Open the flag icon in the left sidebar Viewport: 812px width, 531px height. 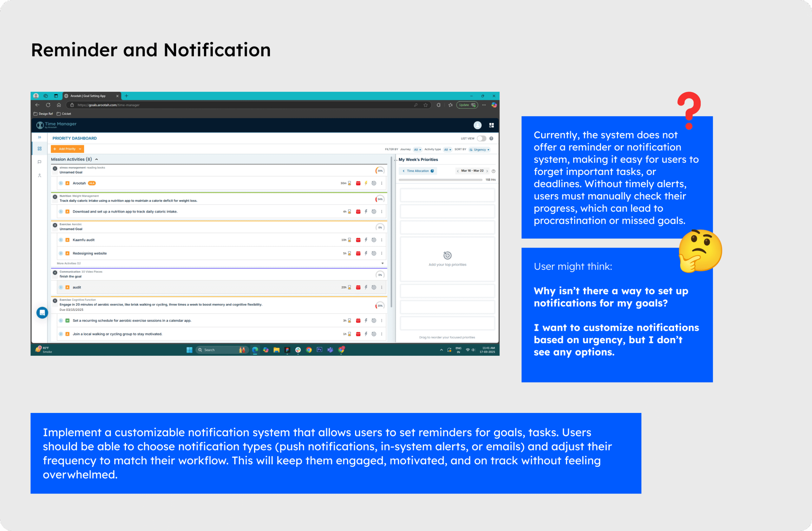click(40, 162)
